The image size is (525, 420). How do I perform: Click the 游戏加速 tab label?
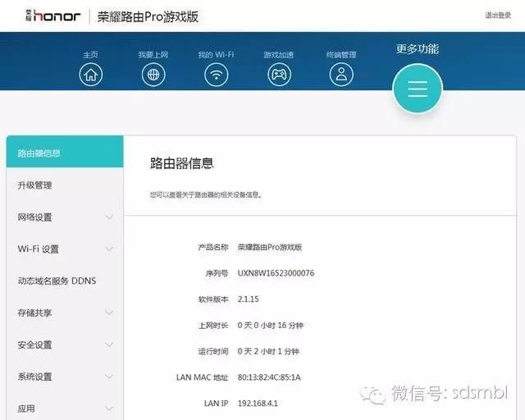pos(279,55)
